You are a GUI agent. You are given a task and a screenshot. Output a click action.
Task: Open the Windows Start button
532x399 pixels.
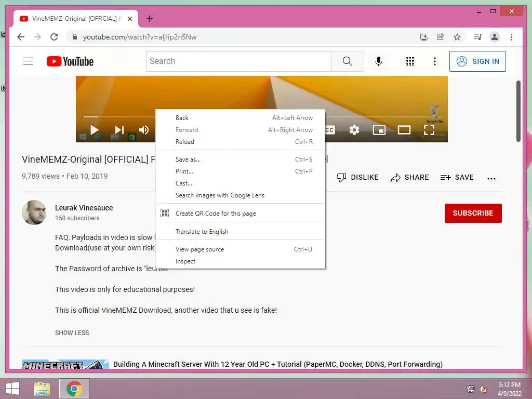[12, 389]
